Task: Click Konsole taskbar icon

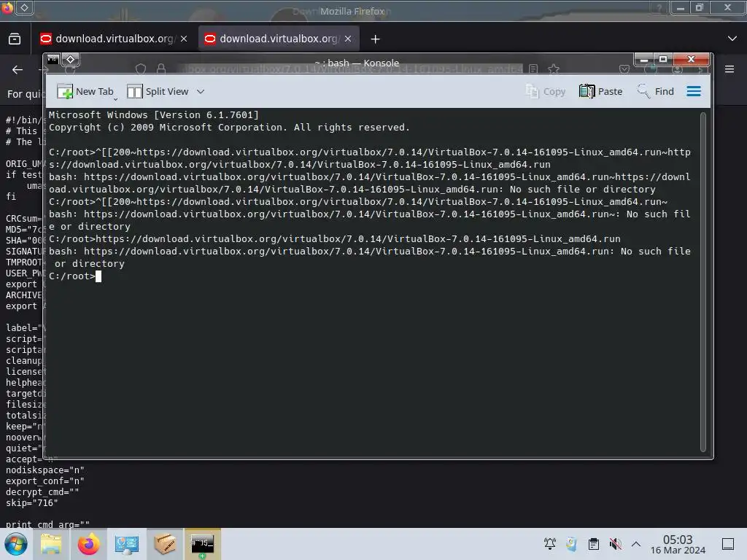Action: (203, 544)
